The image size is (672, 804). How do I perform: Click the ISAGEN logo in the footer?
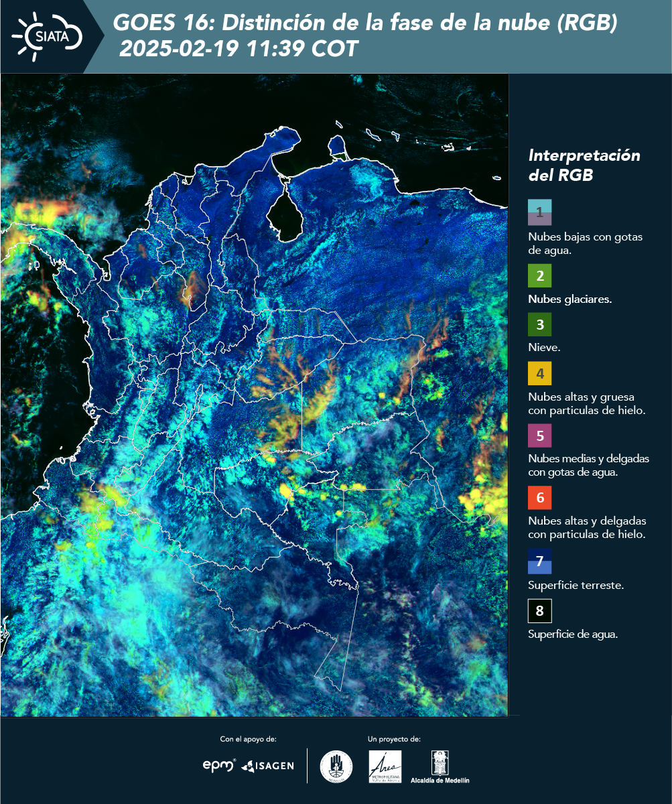click(x=268, y=765)
